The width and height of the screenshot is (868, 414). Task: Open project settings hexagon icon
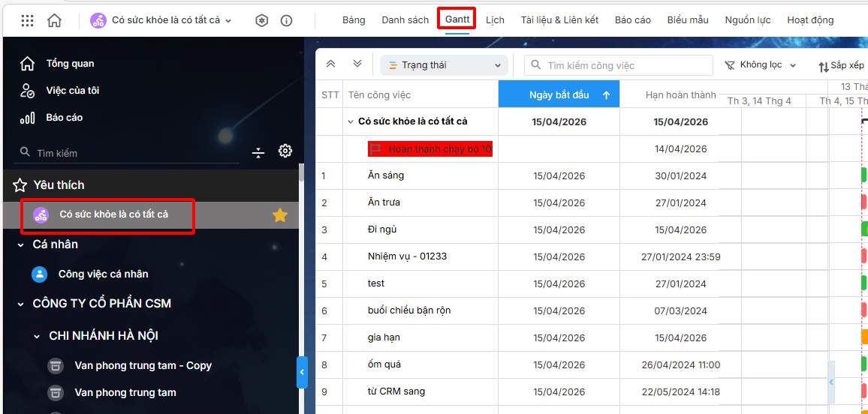point(261,20)
